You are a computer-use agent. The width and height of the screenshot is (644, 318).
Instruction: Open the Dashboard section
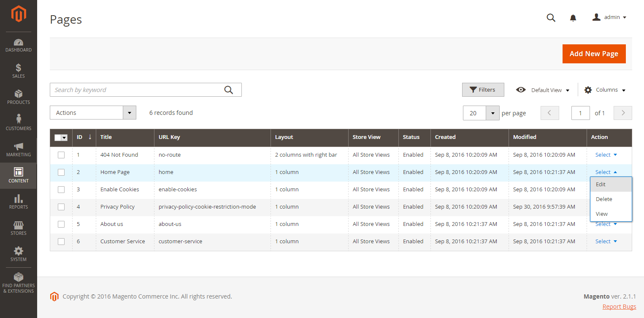[x=19, y=45]
